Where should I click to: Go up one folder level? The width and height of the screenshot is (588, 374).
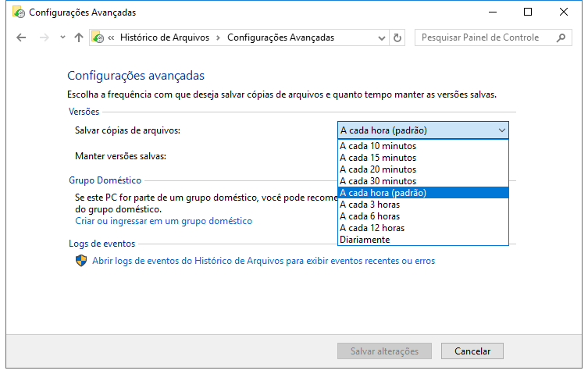pyautogui.click(x=78, y=37)
